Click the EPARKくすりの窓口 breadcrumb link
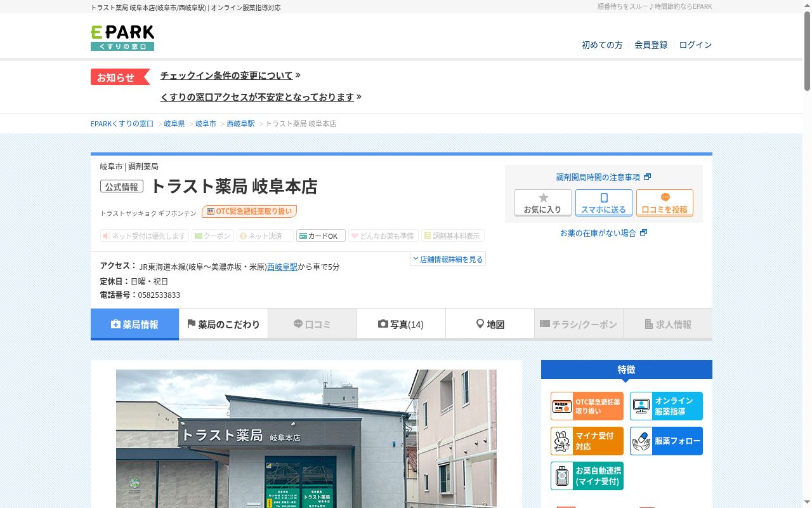The width and height of the screenshot is (812, 508). point(122,124)
